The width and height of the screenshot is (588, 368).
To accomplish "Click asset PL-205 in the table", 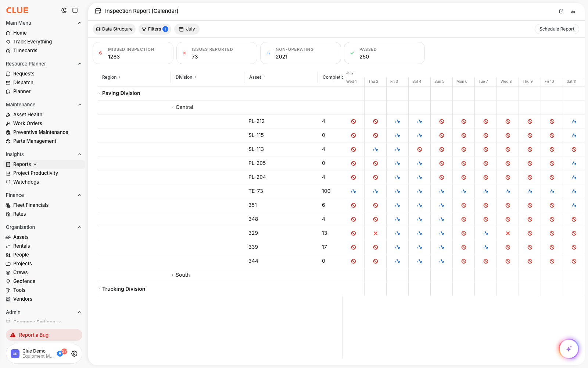I will pos(257,163).
